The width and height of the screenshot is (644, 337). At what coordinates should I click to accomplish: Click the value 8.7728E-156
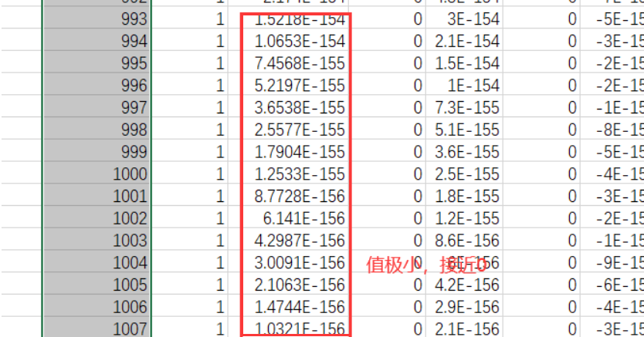[x=300, y=196]
